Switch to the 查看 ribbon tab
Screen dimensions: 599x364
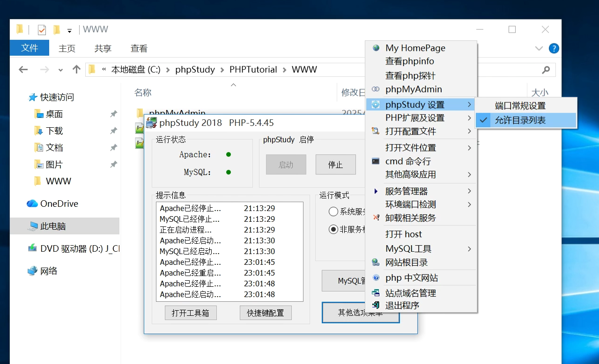[139, 48]
